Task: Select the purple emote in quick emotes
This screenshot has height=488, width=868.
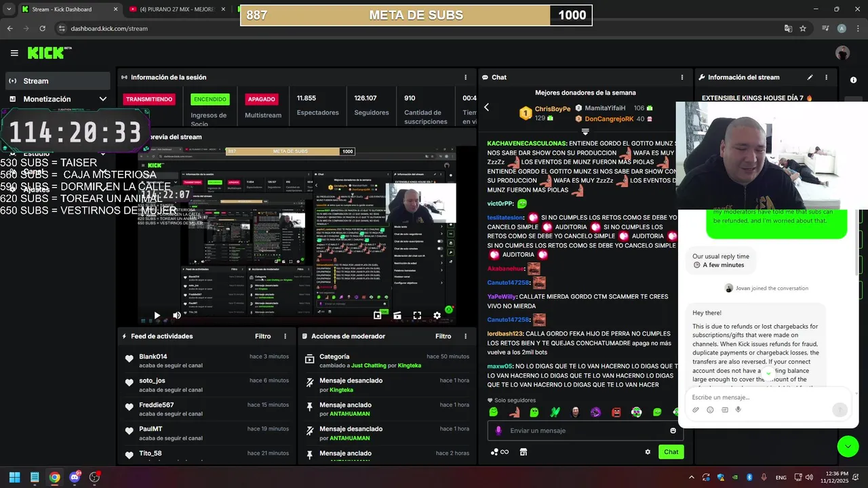Action: pos(595,412)
